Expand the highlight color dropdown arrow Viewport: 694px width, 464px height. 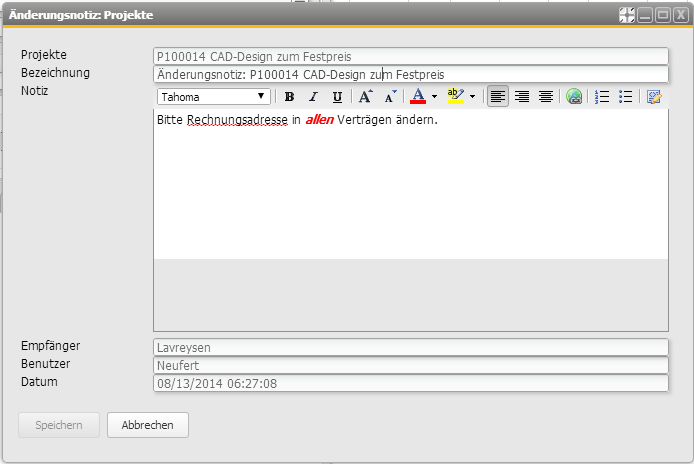pos(472,97)
